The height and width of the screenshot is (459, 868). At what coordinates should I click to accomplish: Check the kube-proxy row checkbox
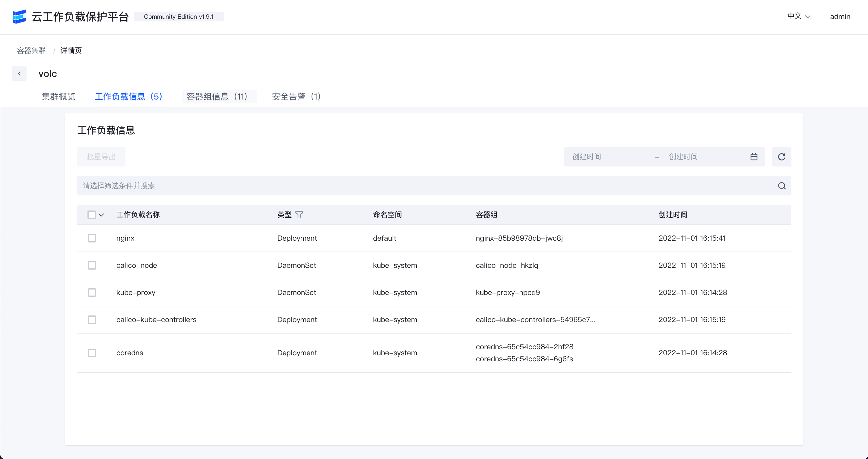pos(92,293)
